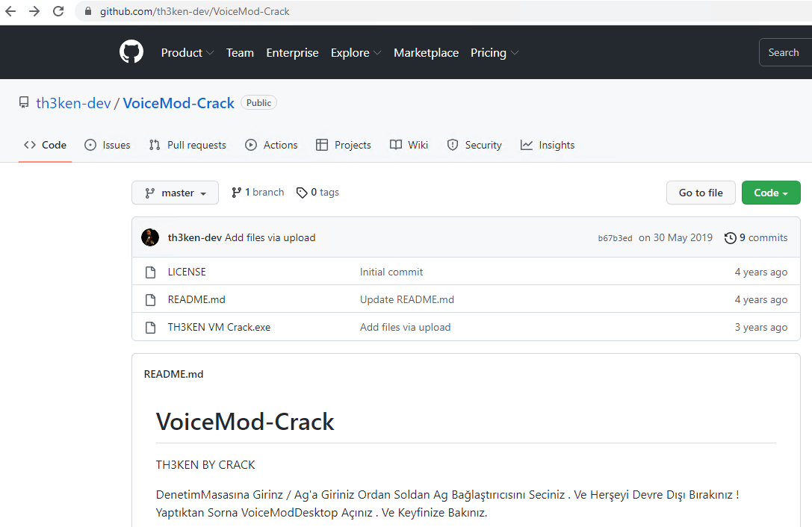Click 3 years ago timestamp for Crack.exe

point(760,327)
